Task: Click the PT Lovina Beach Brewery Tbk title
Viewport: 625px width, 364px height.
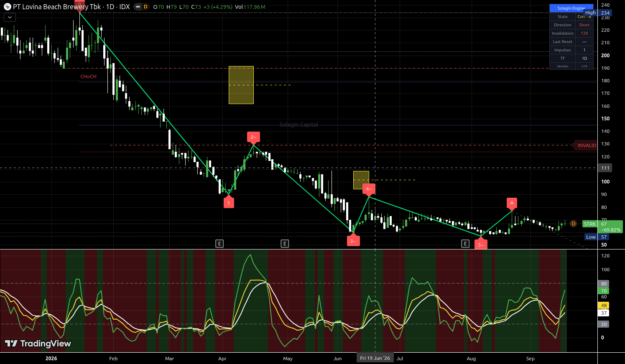Action: (57, 7)
